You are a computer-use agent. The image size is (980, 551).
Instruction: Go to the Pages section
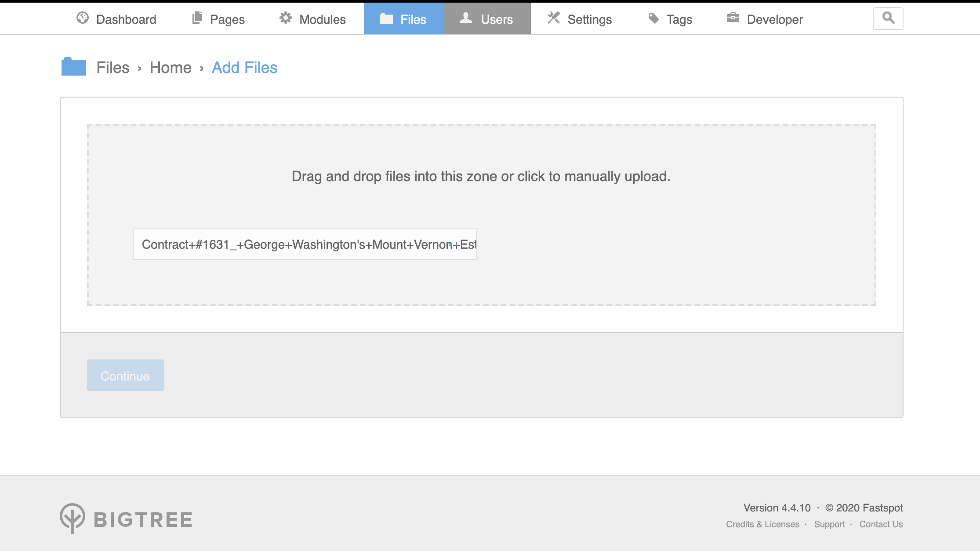[x=218, y=19]
